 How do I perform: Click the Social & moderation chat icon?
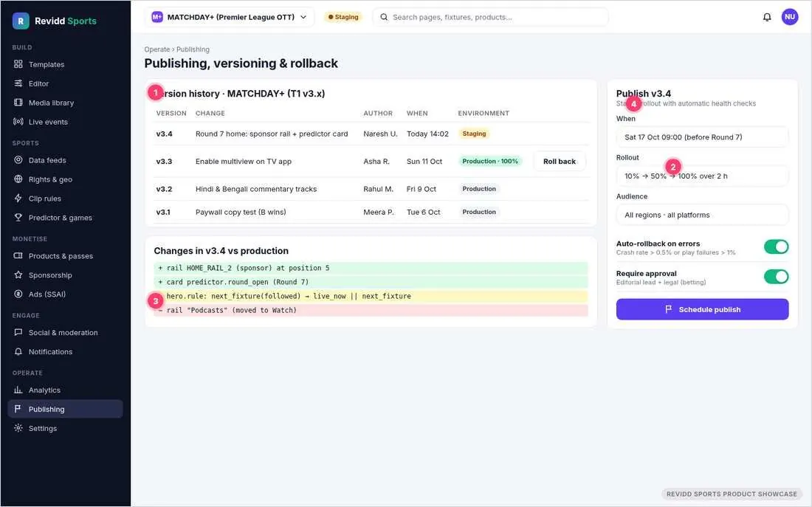[x=18, y=333]
